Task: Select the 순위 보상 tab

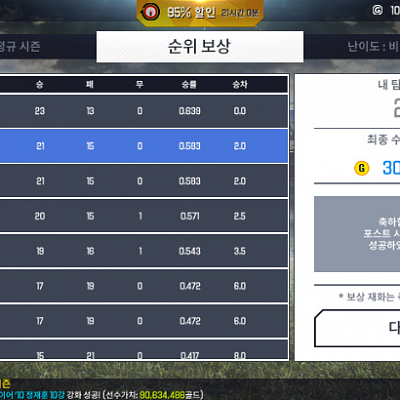Action: pos(200,46)
